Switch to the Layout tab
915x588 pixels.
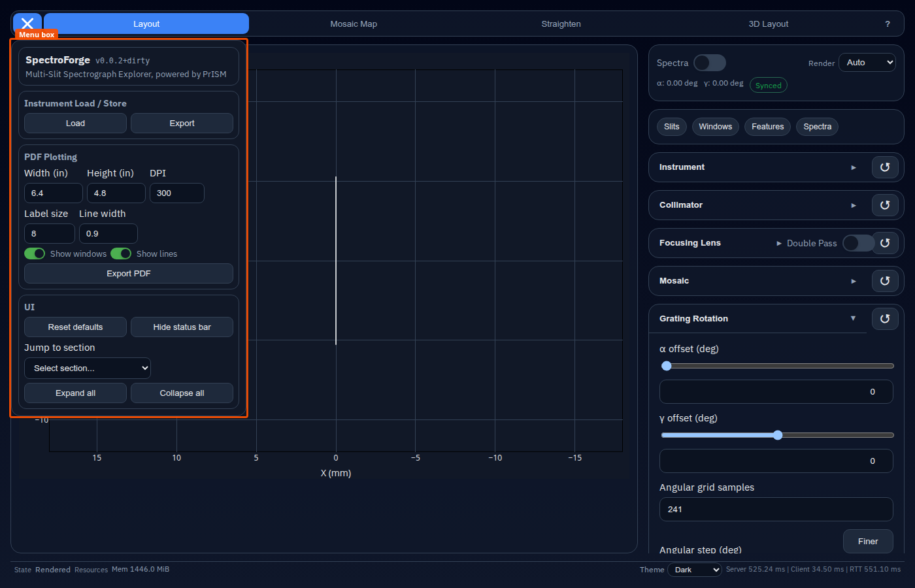coord(146,24)
